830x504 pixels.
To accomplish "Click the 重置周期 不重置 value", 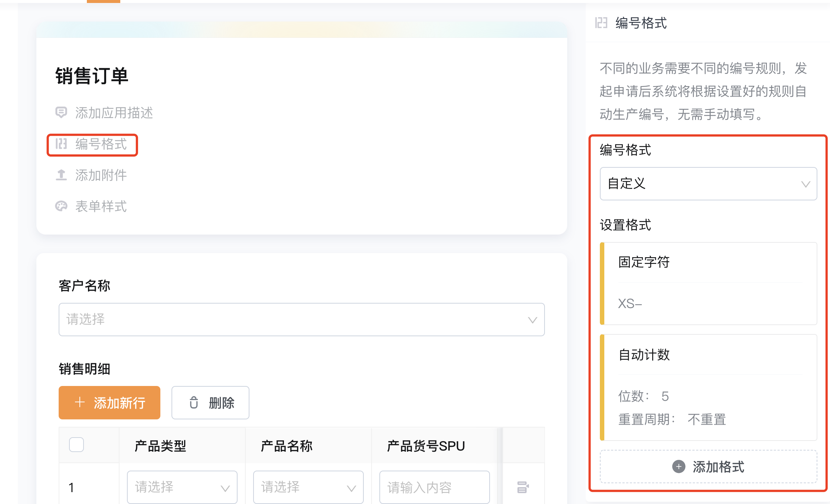I will [x=707, y=419].
